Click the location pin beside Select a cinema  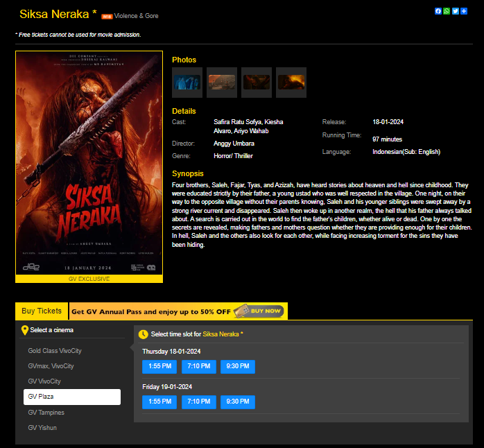[25, 330]
